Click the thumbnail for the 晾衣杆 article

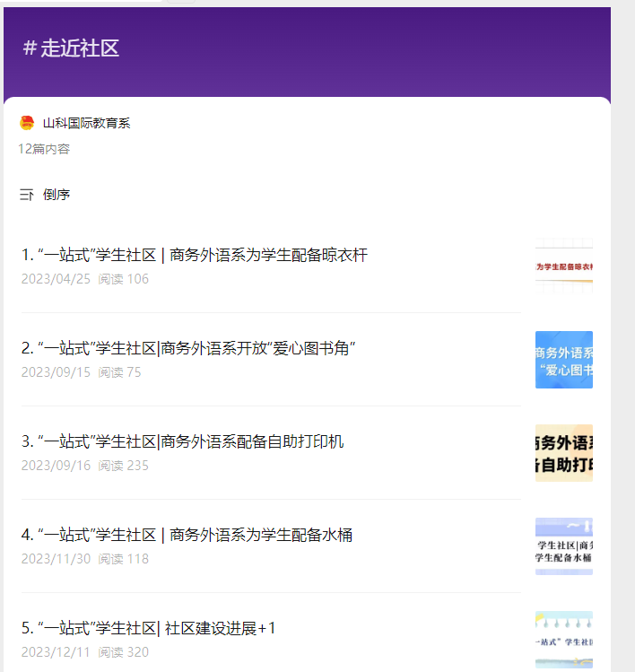click(563, 266)
